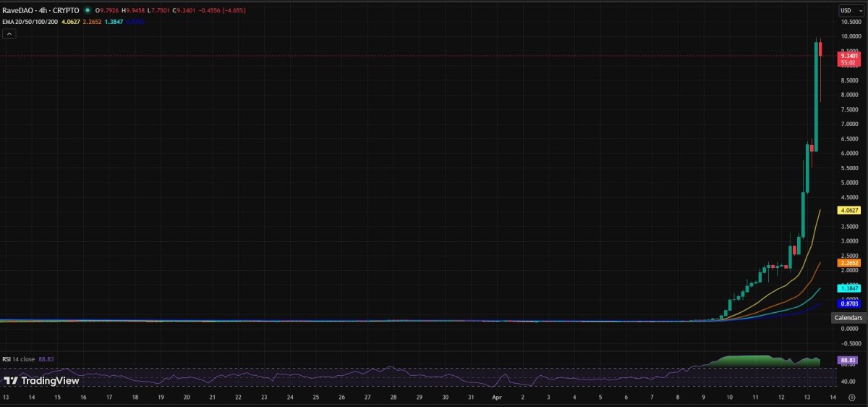Viewport: 868px width, 407px height.
Task: Click the cyan 1.3847 EMA price tag
Action: (849, 288)
